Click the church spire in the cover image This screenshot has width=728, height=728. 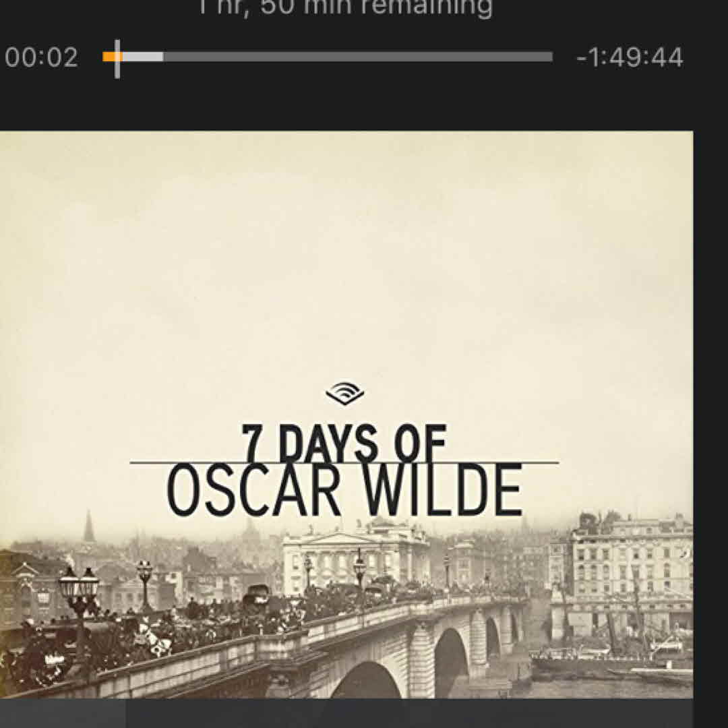coord(89,526)
